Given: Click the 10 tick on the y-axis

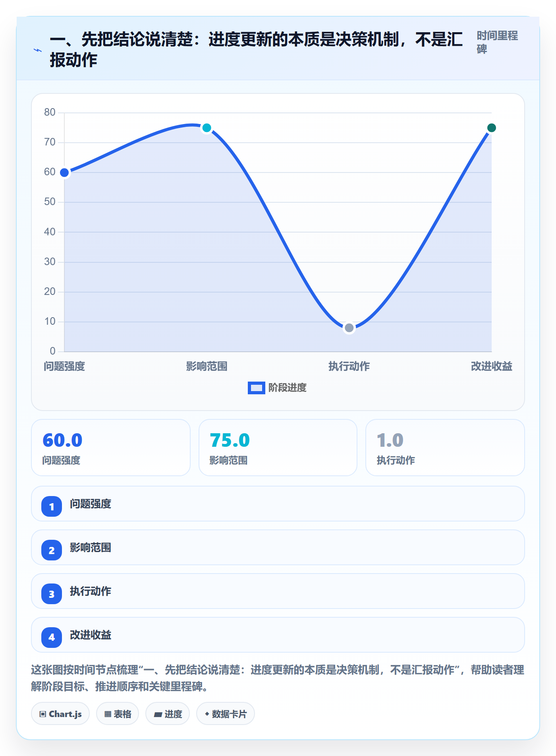Looking at the screenshot, I should (50, 322).
